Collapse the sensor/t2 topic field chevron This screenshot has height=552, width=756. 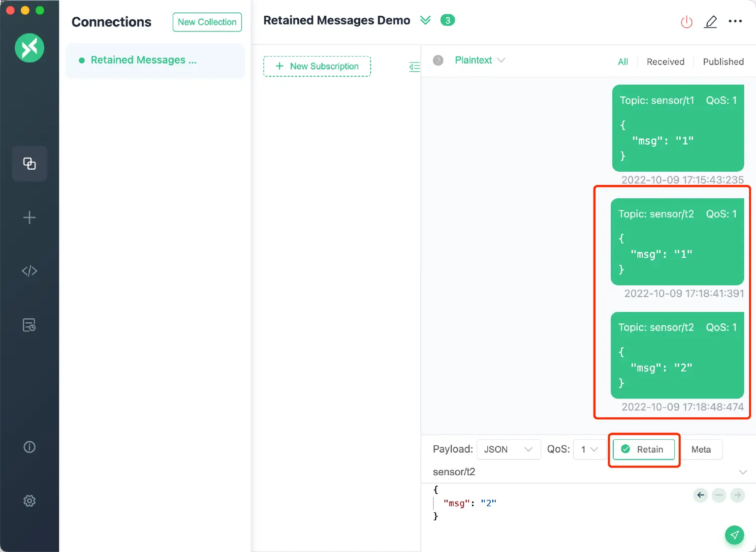click(743, 472)
